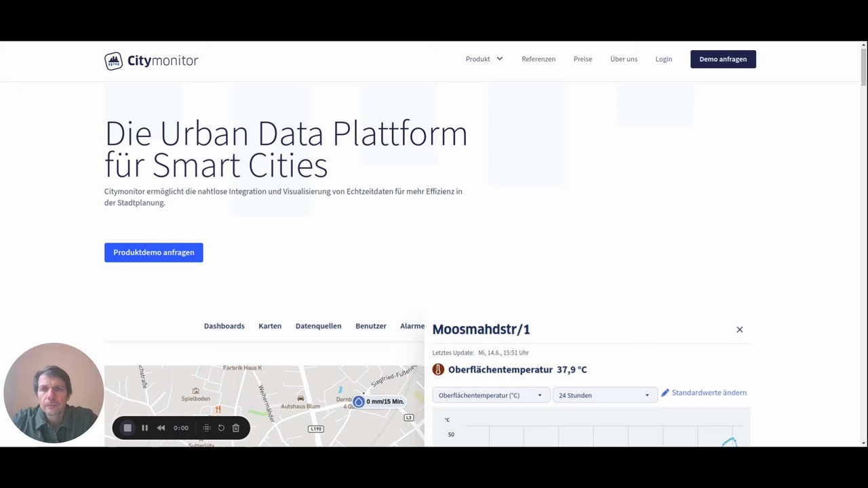Click the red thermometer icon

coord(438,369)
